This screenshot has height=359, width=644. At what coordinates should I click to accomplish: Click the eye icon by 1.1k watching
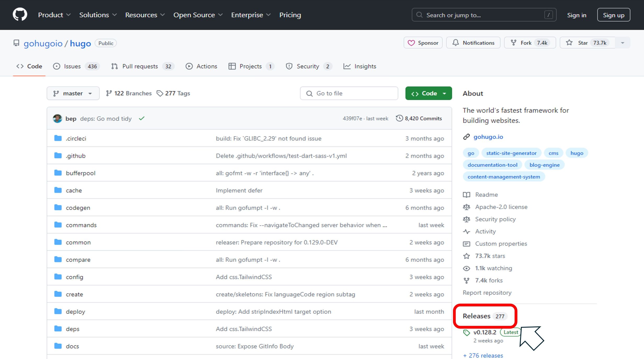(466, 268)
